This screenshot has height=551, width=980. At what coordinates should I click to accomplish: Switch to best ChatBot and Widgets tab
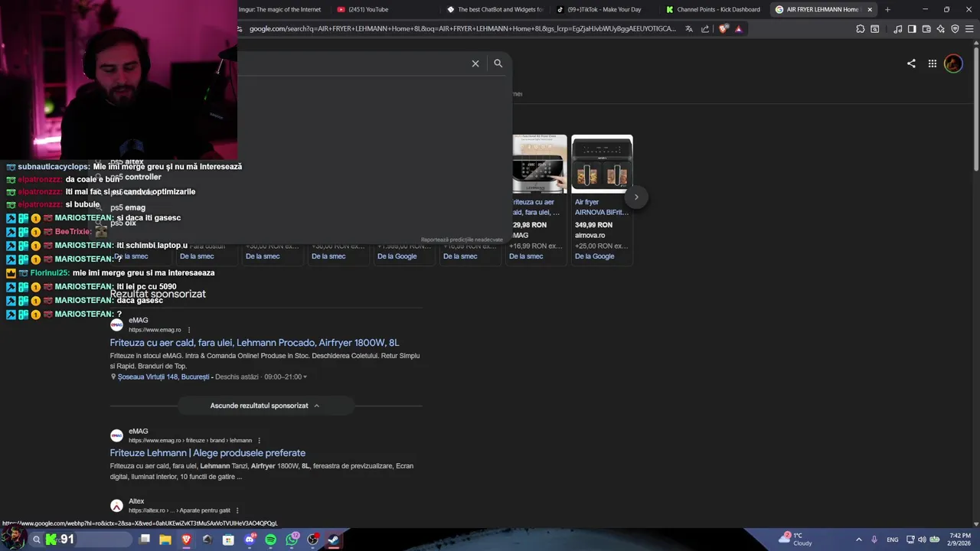[495, 9]
